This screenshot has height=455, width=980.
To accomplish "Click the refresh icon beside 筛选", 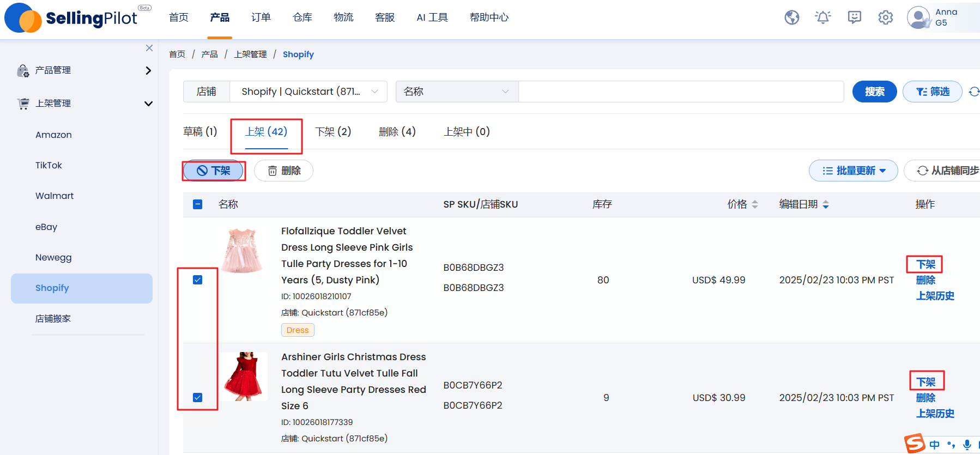I will point(973,92).
